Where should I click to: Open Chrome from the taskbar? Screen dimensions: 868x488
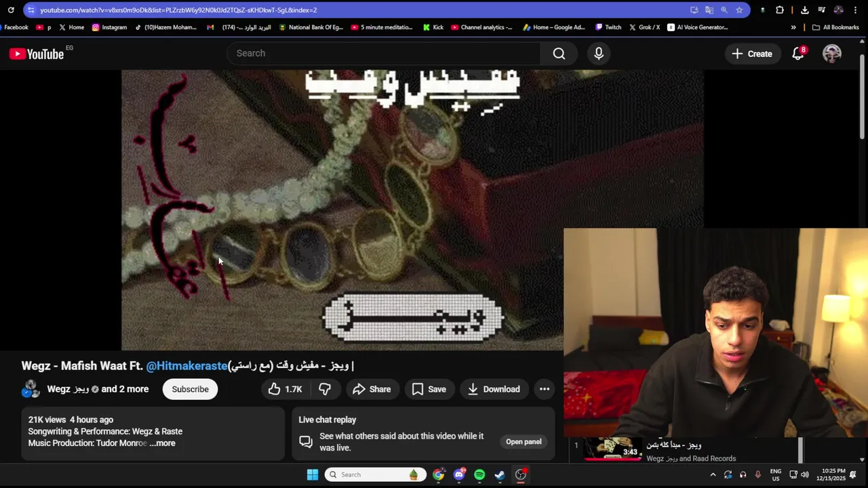tap(439, 474)
